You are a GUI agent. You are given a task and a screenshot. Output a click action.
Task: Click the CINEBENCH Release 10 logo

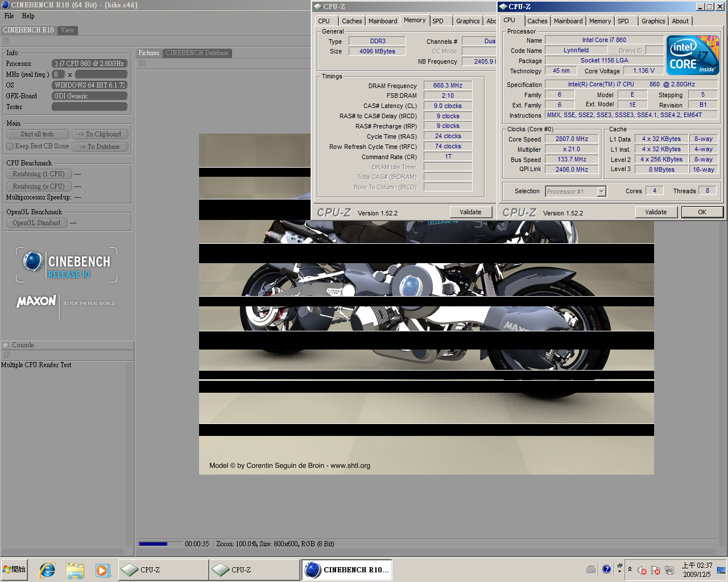pyautogui.click(x=67, y=265)
